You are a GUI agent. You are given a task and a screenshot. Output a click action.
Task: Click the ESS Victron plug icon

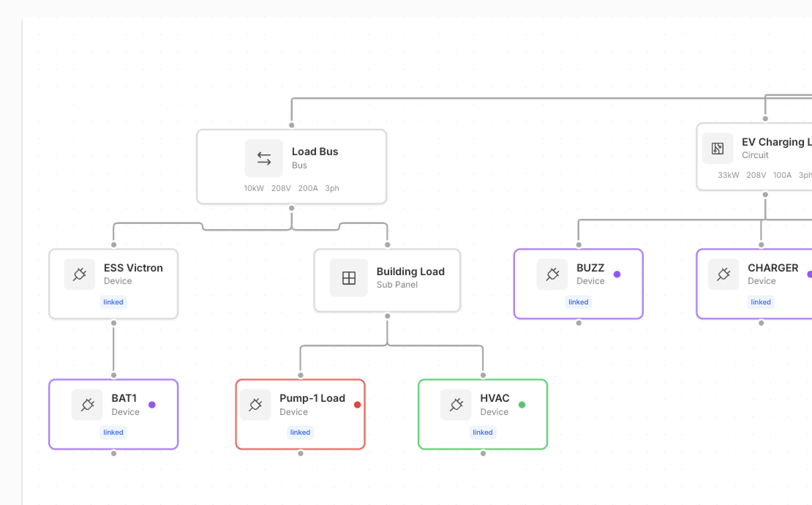click(80, 274)
